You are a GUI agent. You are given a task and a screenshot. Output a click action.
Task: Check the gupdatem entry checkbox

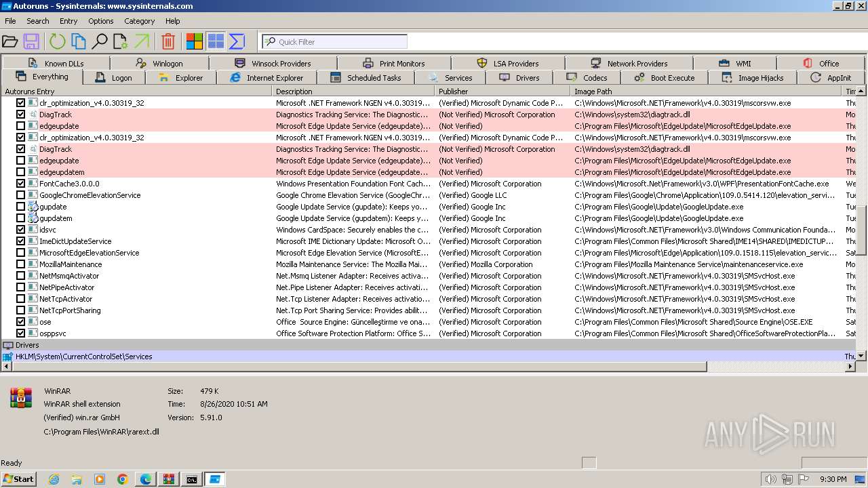[20, 218]
